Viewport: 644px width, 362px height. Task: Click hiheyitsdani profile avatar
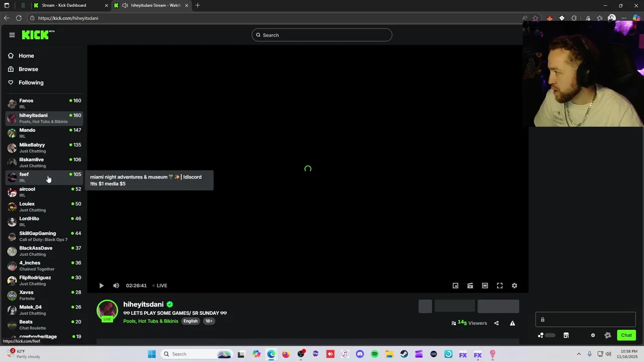coord(107,311)
